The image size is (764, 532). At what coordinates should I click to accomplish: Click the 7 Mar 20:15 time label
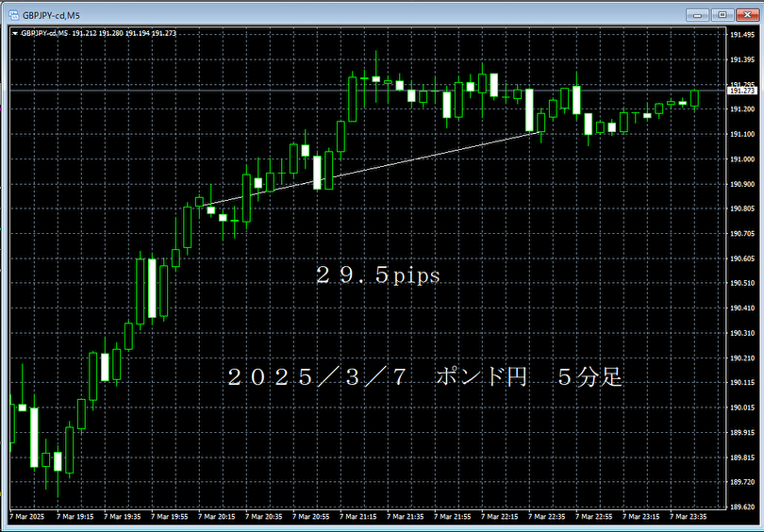pyautogui.click(x=217, y=517)
